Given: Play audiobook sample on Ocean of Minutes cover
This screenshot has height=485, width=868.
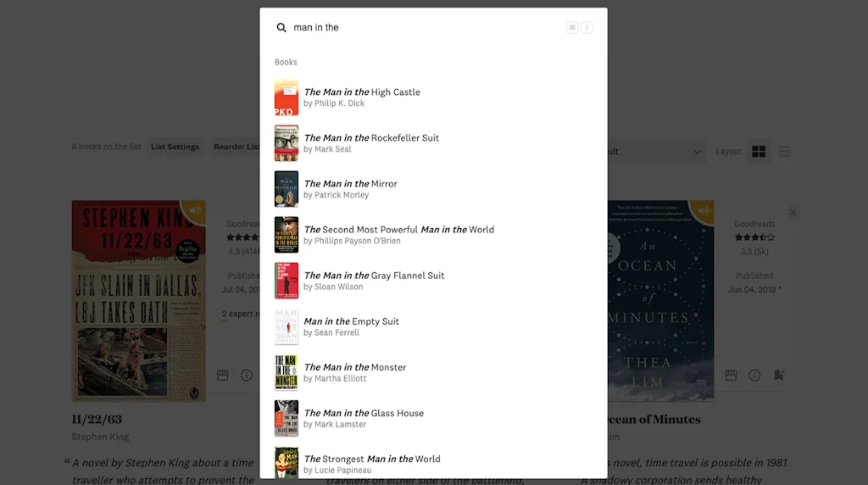Looking at the screenshot, I should 704,211.
